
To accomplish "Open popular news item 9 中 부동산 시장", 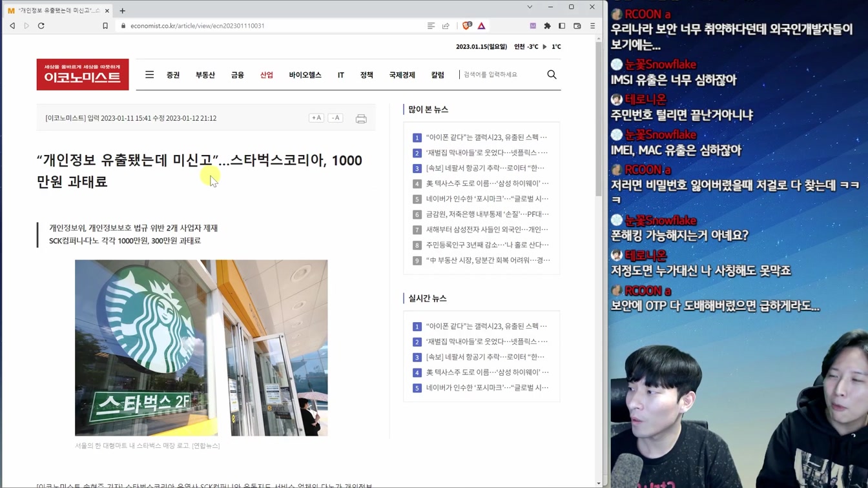I will pos(488,260).
